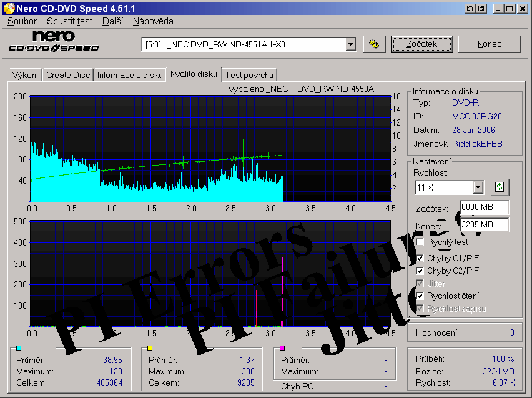The image size is (532, 398).
Task: Open the Soubor menu
Action: coord(22,21)
